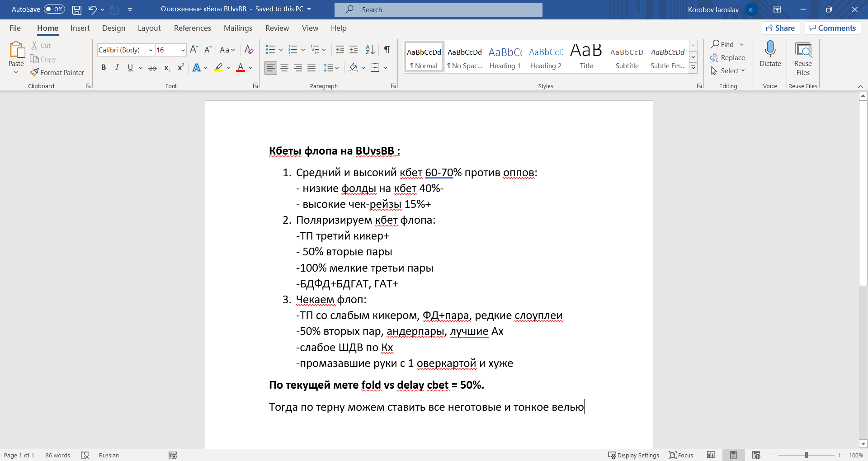Open the File tab
Screen dimensions: 868x461
15,28
